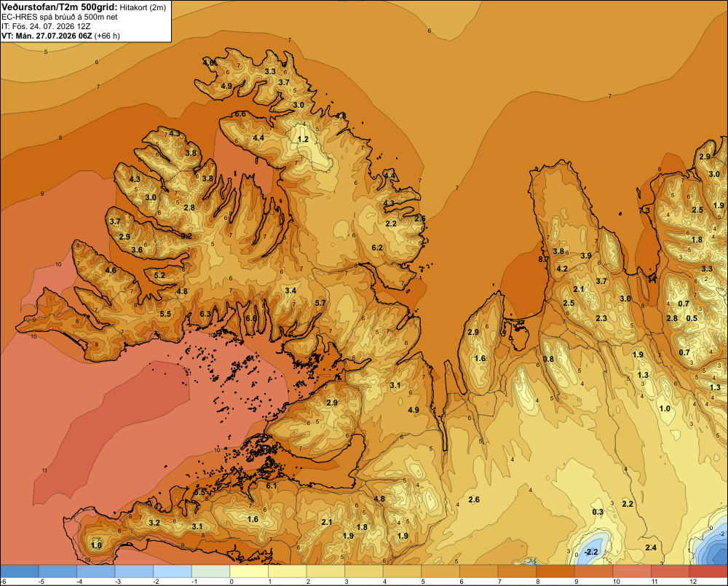Click the temperature value '6.1' on the map

(272, 486)
